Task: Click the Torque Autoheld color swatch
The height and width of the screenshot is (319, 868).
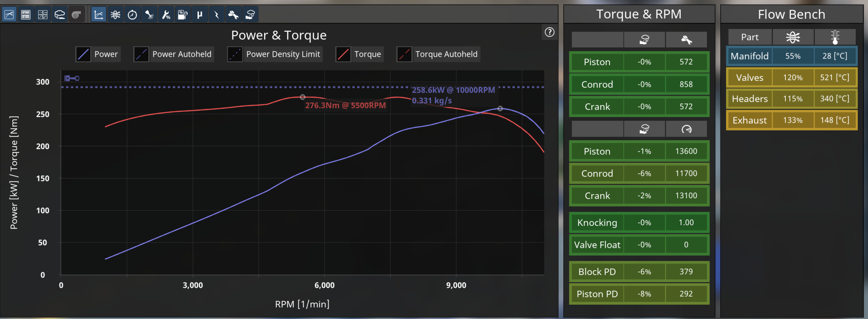Action: point(404,54)
